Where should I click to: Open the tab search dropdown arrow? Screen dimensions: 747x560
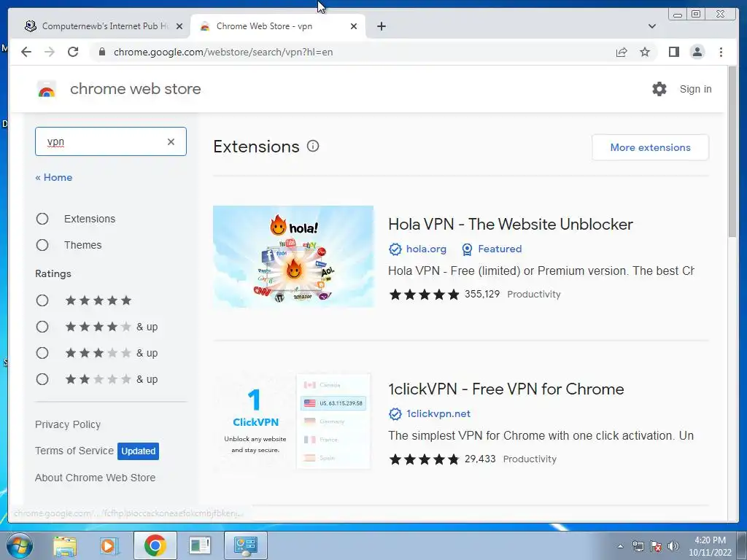click(x=652, y=26)
